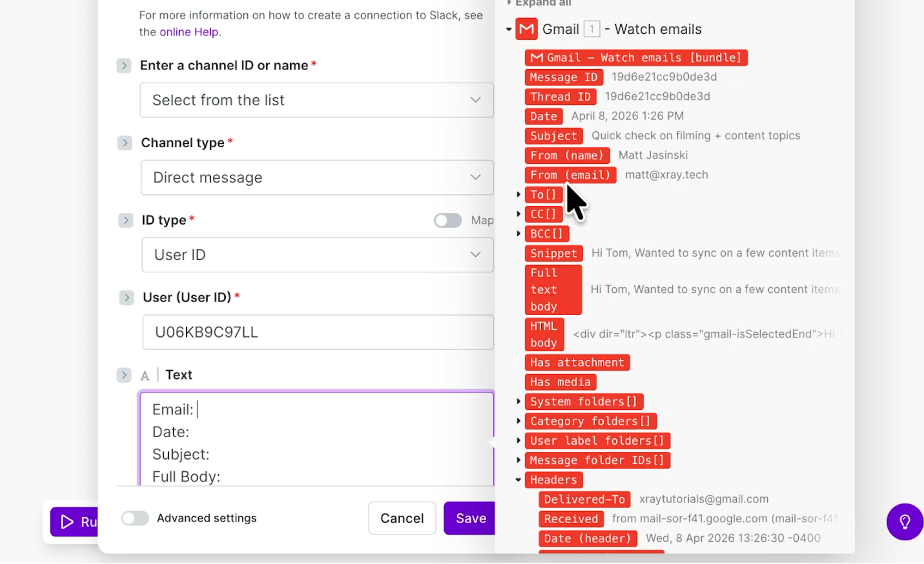Open the Channel type Direct message dropdown
The image size is (924, 564).
pos(317,177)
